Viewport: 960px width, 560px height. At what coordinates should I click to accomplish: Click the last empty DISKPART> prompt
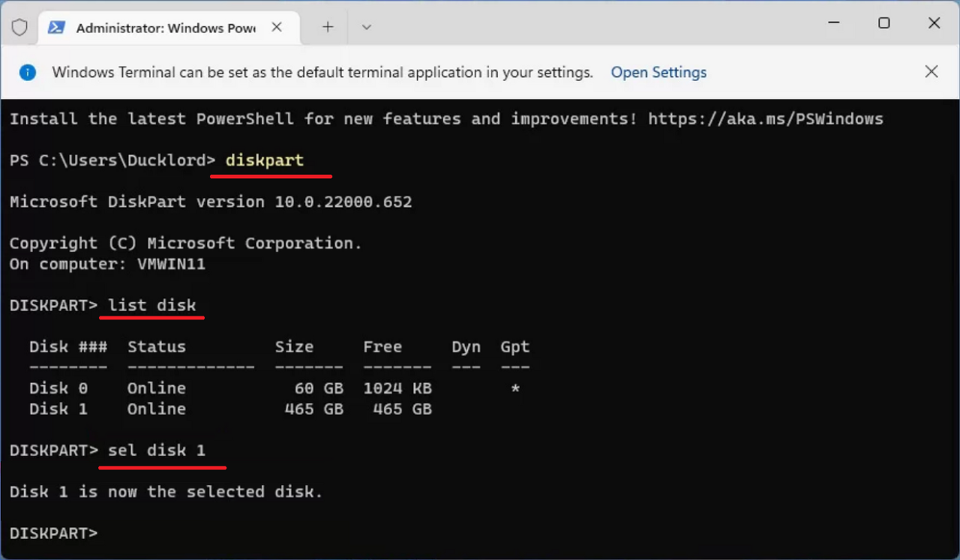pos(53,534)
